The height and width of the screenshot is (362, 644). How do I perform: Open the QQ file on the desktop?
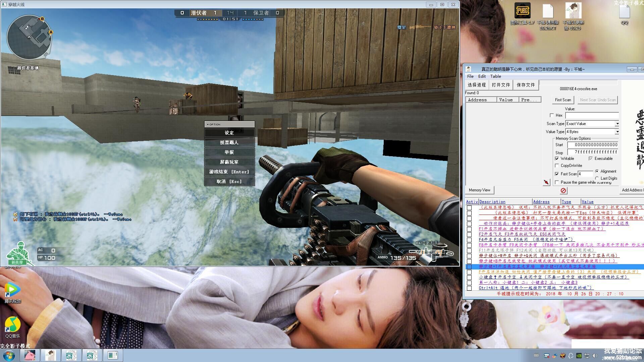click(x=625, y=15)
